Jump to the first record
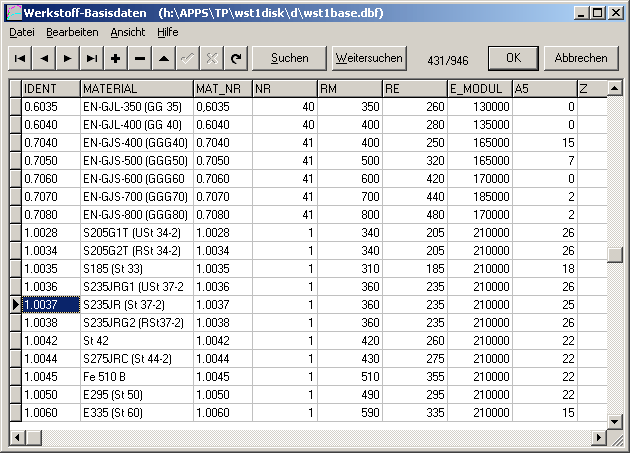The width and height of the screenshot is (630, 453). [20, 59]
